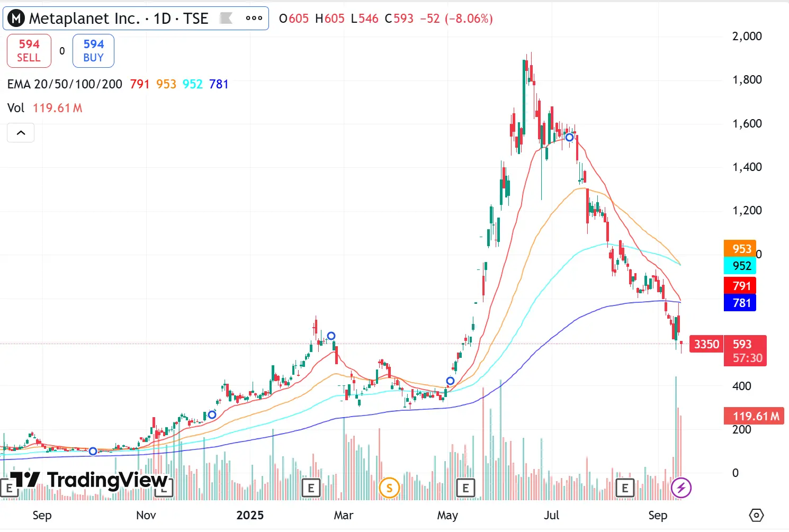This screenshot has width=789, height=532.
Task: Select the EMA 20/50/100/200 indicator legend
Action: [65, 84]
